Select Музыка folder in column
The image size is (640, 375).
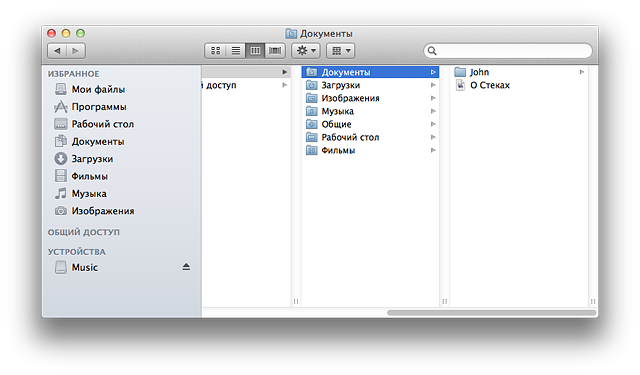point(370,111)
